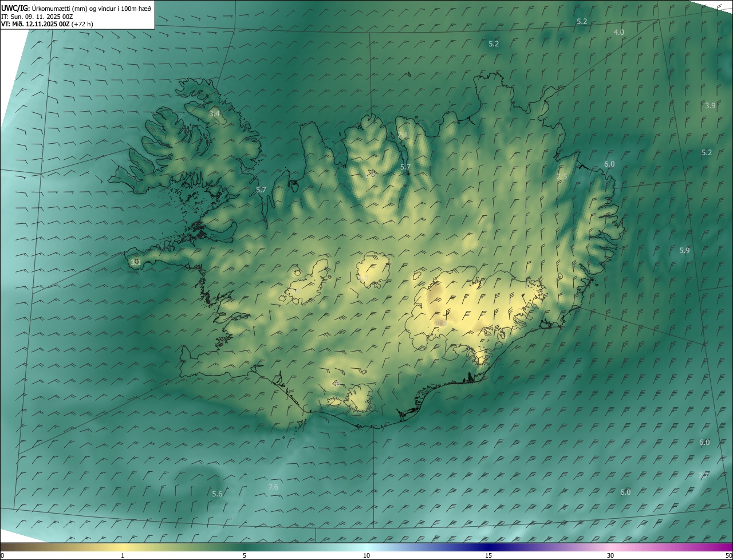Click the "5.6" value southwest of Iceland
This screenshot has height=560, width=733.
217,494
